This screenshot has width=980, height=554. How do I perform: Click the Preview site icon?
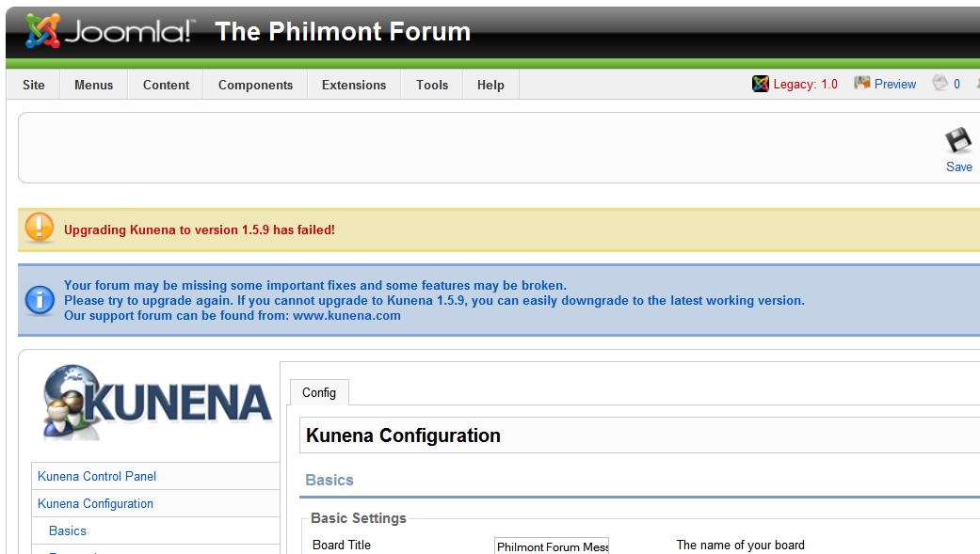tap(861, 84)
